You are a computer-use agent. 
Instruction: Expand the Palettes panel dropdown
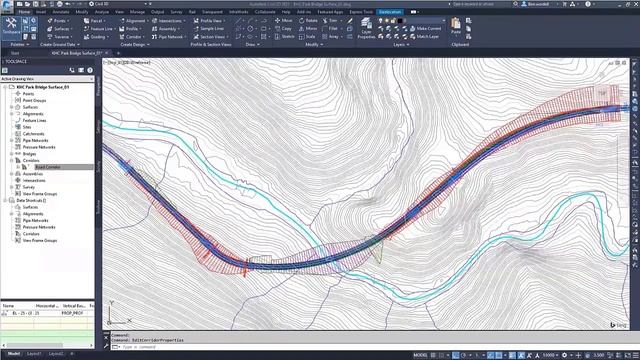19,44
